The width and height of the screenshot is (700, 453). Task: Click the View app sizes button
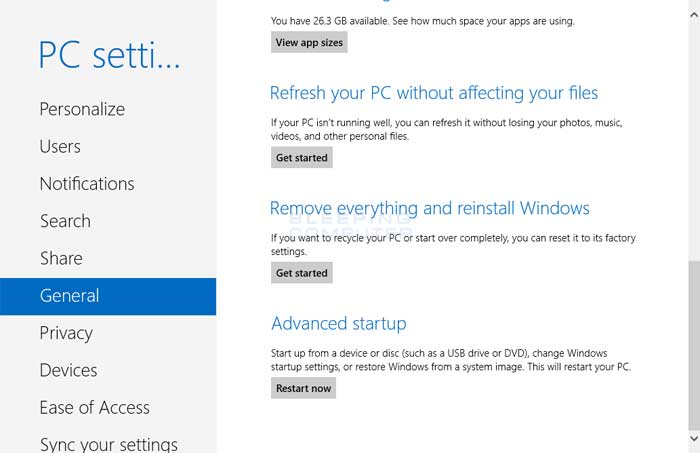(309, 42)
